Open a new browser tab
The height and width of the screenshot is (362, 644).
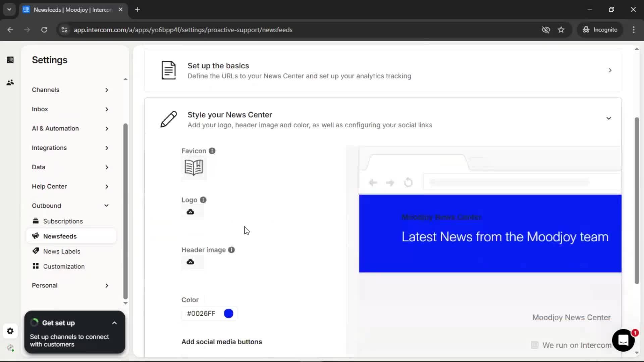(x=138, y=10)
